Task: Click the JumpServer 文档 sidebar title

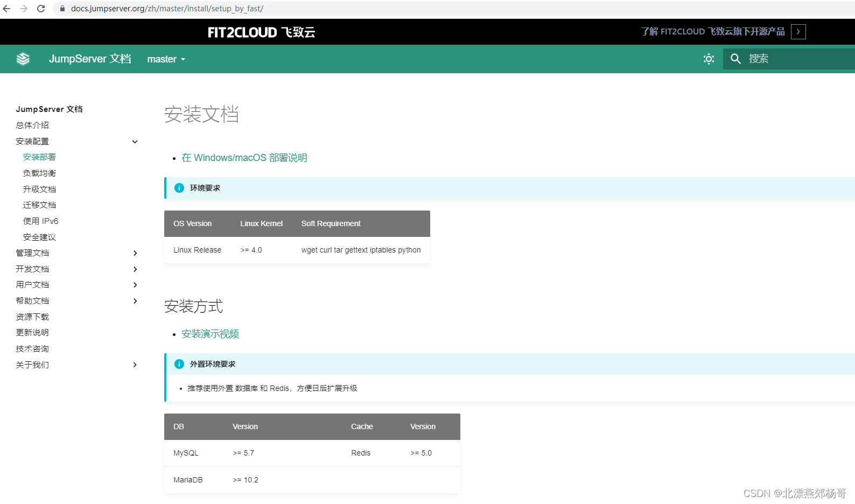Action: click(x=49, y=109)
